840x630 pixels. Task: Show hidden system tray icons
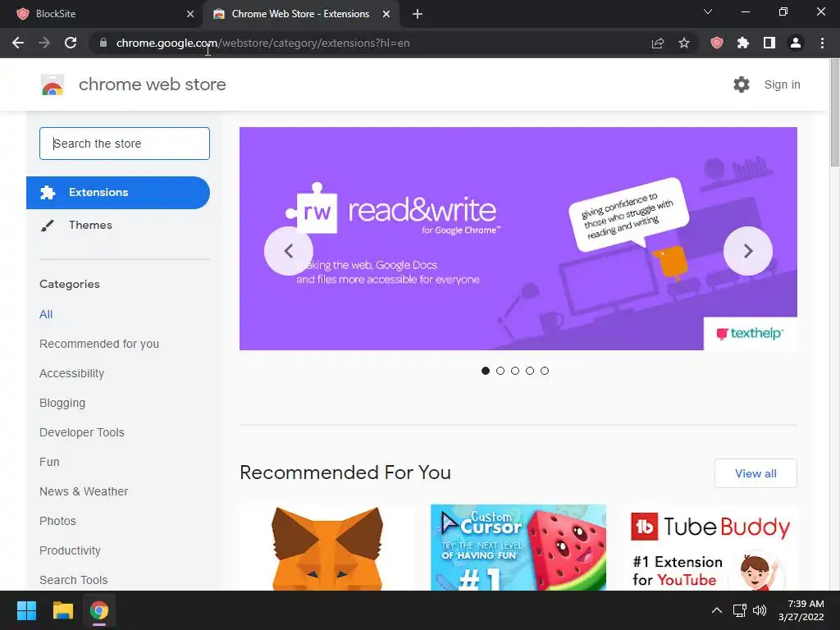(717, 610)
